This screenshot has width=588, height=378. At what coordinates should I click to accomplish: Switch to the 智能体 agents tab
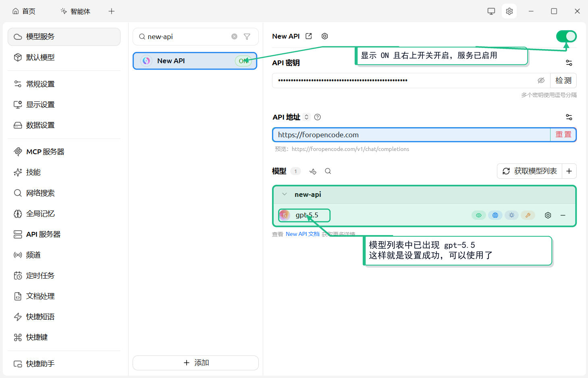[75, 11]
